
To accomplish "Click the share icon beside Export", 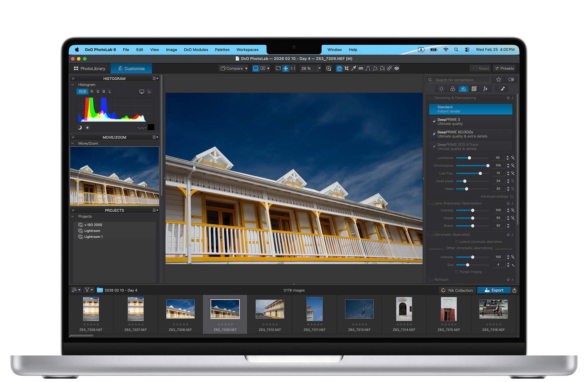I will tap(514, 290).
